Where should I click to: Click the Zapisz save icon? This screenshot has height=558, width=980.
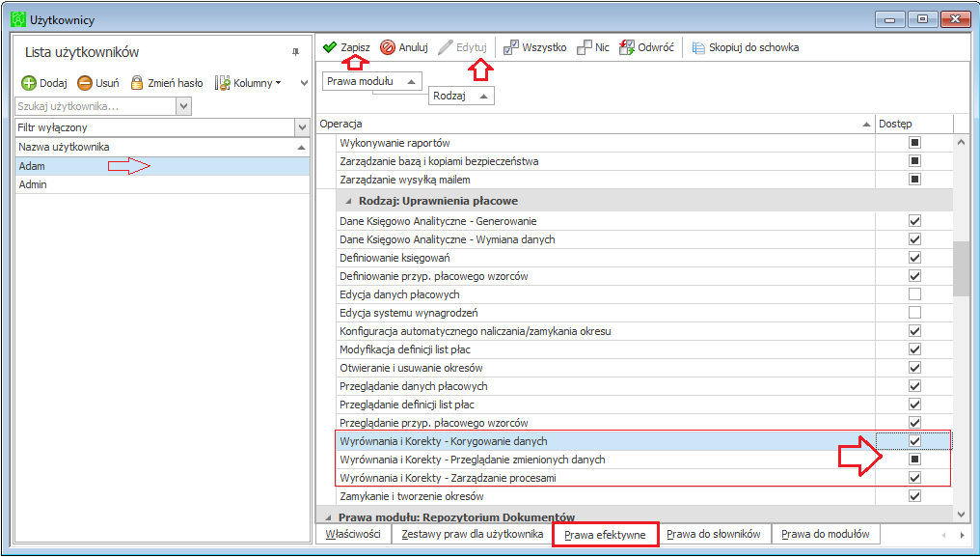329,47
